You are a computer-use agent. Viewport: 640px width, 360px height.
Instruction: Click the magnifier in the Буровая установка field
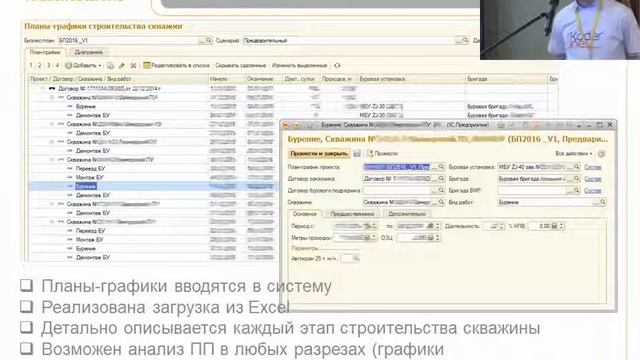pos(576,167)
